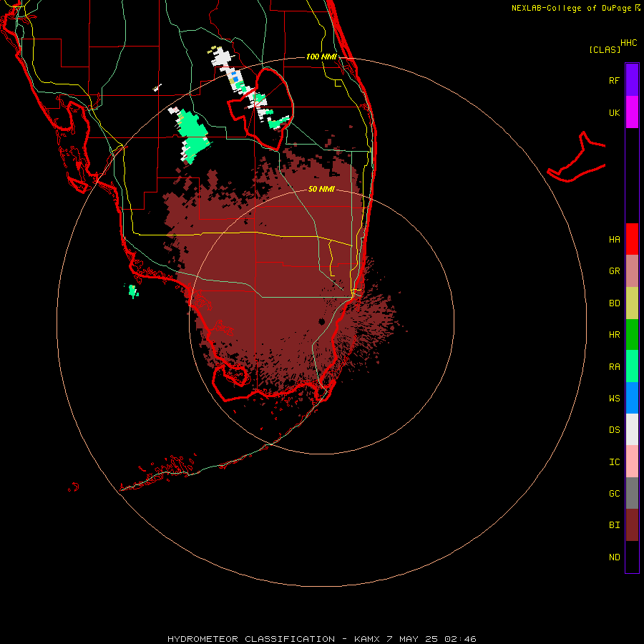This screenshot has width=644, height=644.
Task: Click the GR legend label
Action: tap(614, 271)
